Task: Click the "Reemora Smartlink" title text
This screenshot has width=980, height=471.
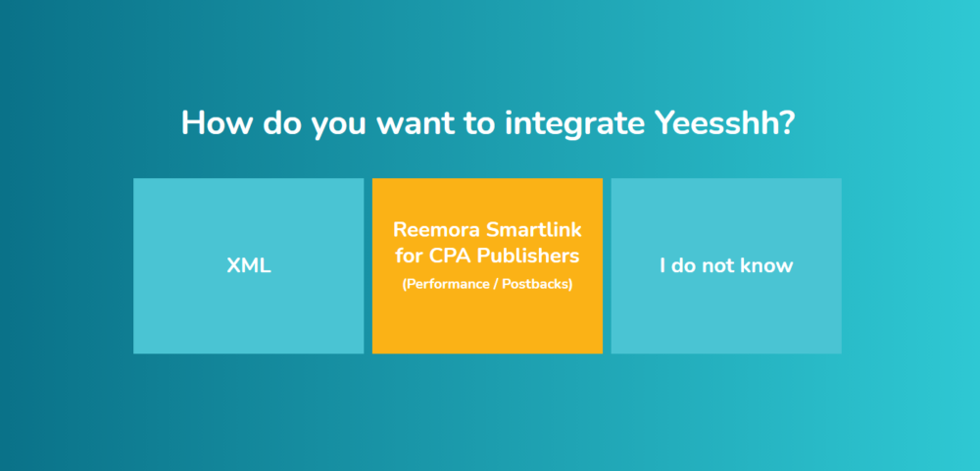Action: (x=487, y=230)
